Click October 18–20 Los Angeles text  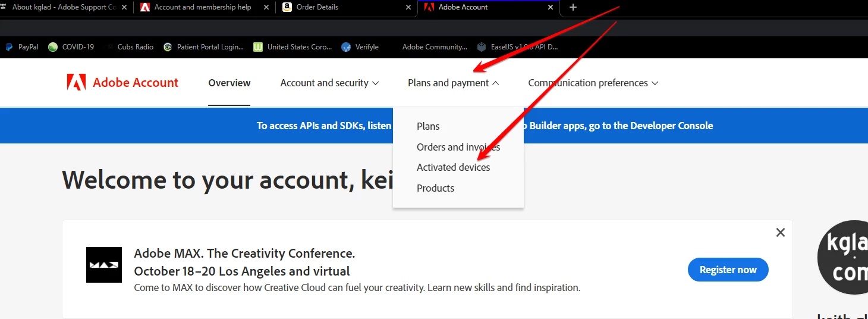(242, 271)
